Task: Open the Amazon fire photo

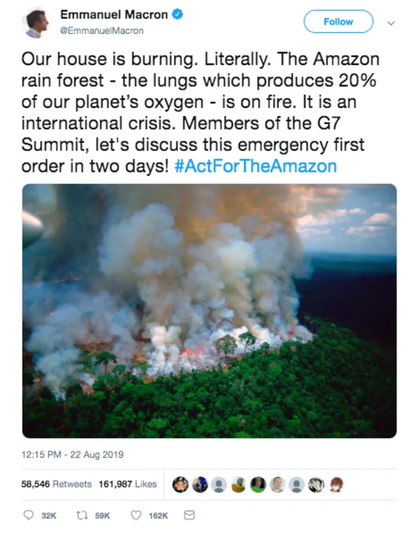Action: pos(209,311)
